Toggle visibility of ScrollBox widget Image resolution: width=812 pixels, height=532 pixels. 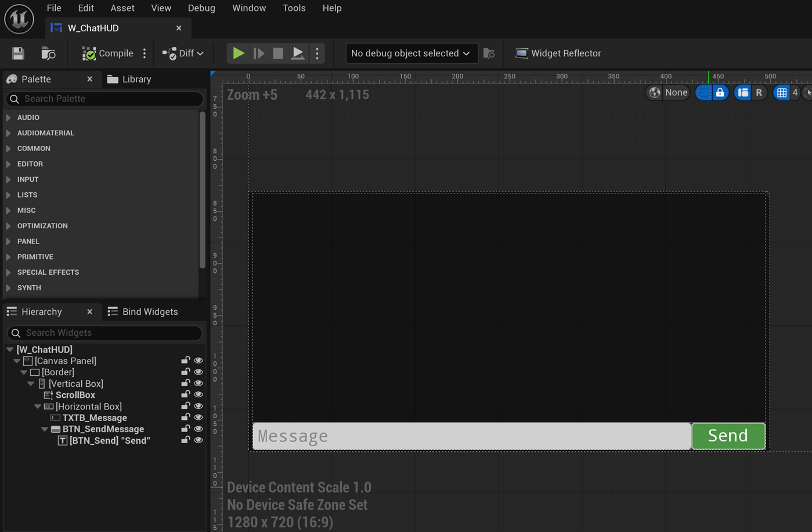point(199,395)
